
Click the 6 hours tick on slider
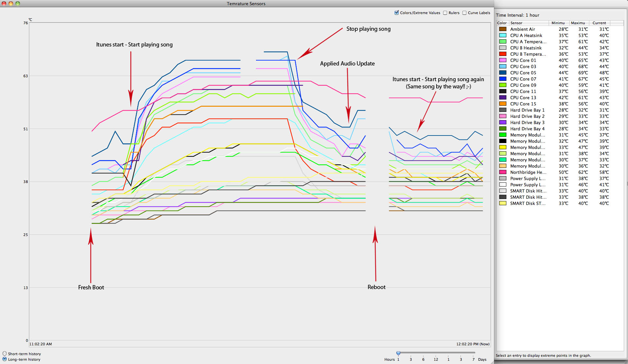tap(423, 359)
